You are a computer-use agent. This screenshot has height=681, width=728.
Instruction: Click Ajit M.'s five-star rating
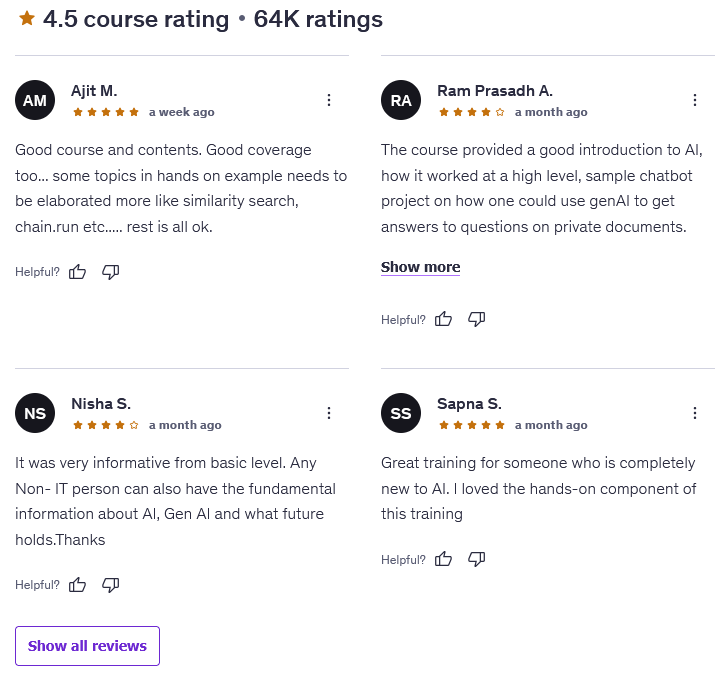106,112
